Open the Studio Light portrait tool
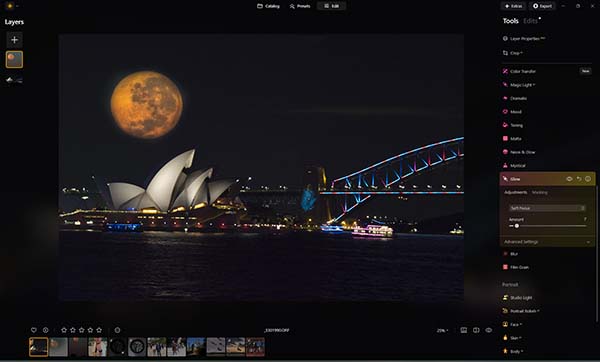The height and width of the screenshot is (362, 600). tap(521, 298)
